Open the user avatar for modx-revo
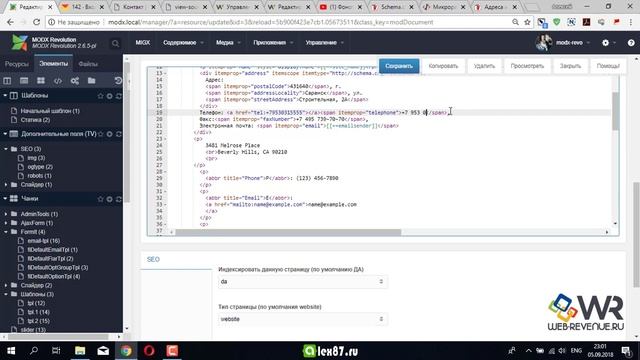Viewport: 640px width, 360px height. (543, 42)
